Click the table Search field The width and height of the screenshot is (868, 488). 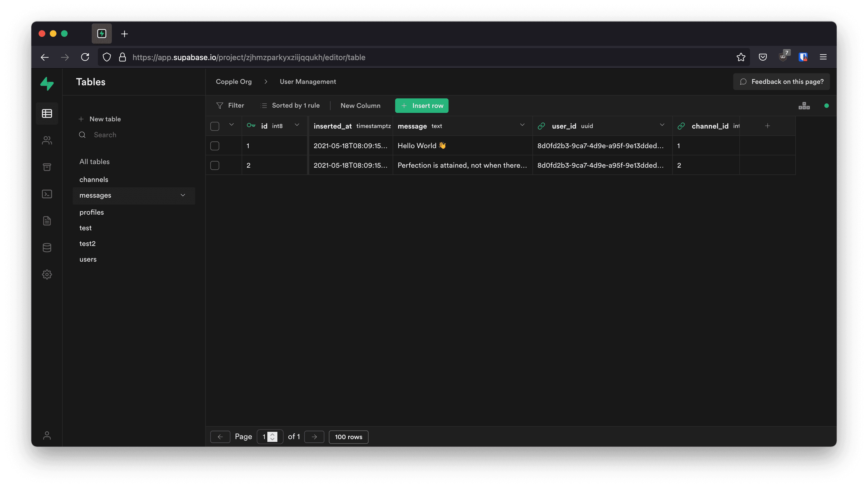coord(105,135)
